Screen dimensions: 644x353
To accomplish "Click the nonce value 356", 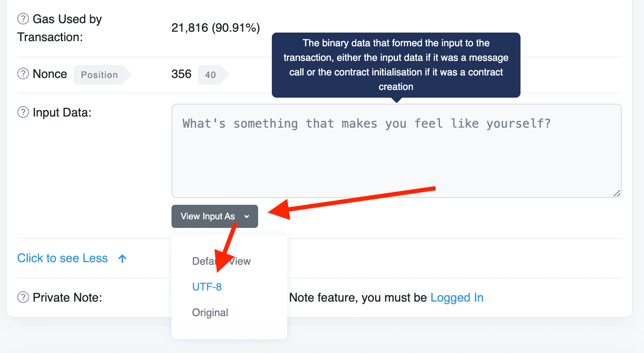I will 181,74.
